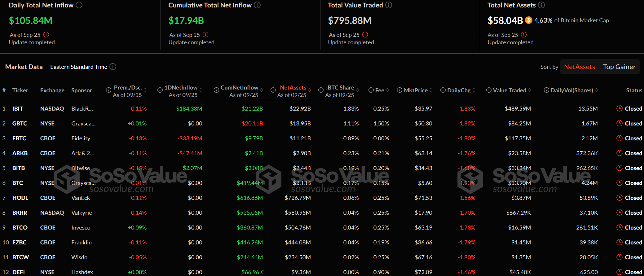Click the Exchange column header
The width and height of the screenshot is (644, 276).
[52, 90]
